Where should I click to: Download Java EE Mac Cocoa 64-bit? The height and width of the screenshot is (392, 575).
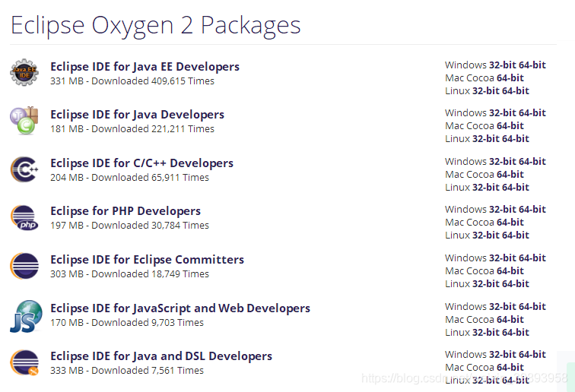510,77
